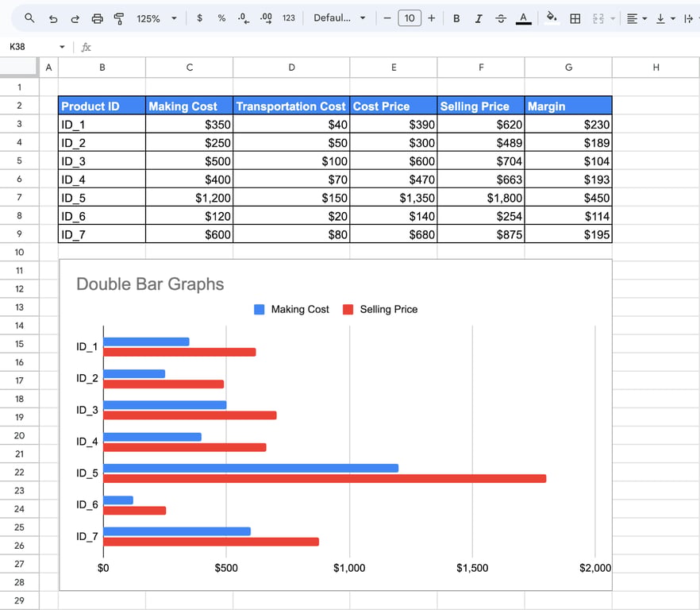This screenshot has width=700, height=610.
Task: Click the Product ID header cell
Action: [102, 106]
